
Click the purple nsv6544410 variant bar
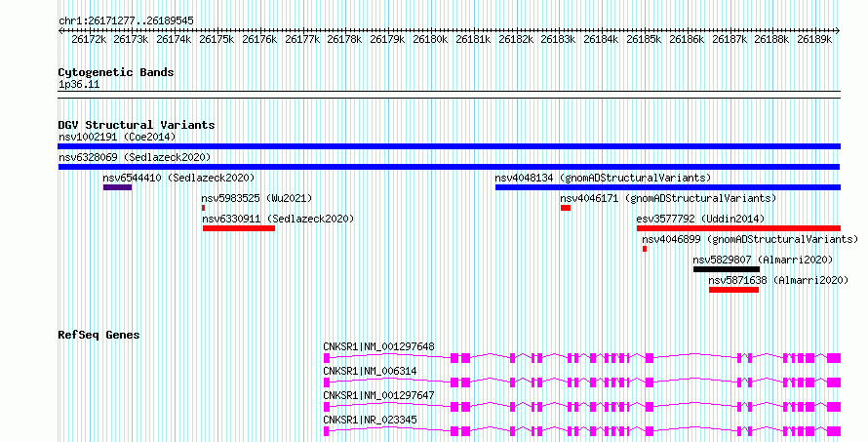coord(117,187)
